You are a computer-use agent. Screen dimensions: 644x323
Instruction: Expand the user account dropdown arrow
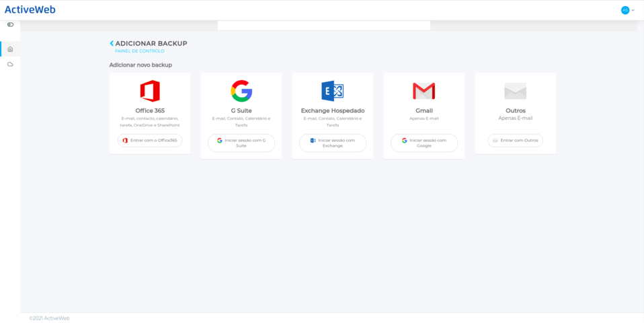[633, 10]
